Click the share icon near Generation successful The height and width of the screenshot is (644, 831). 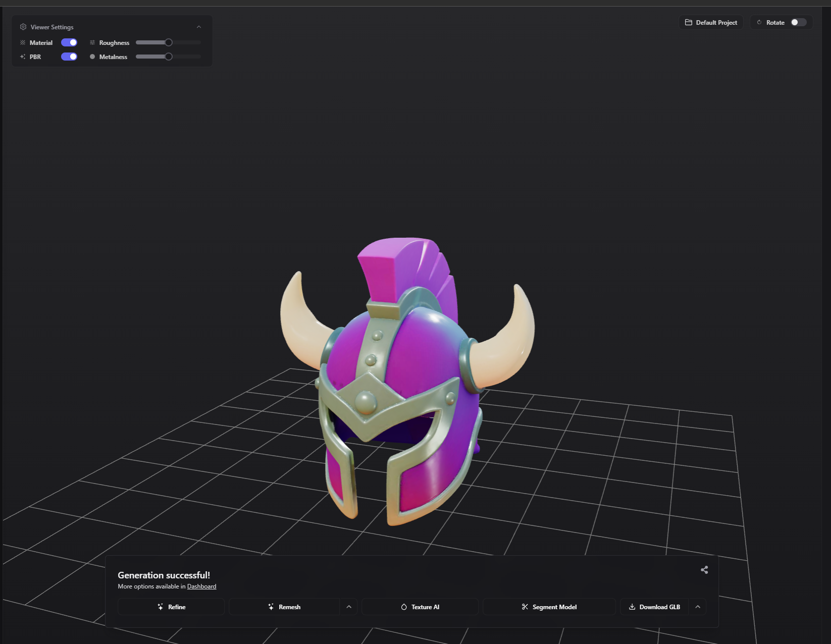[704, 570]
